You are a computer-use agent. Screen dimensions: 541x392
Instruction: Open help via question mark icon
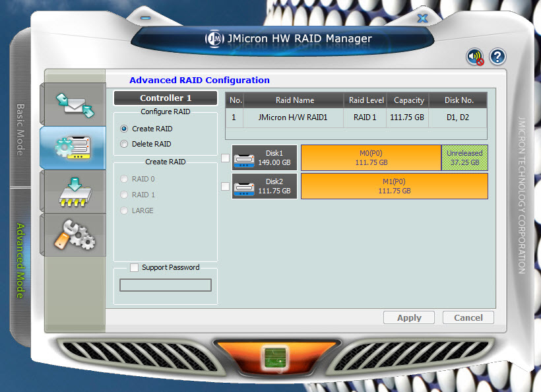point(497,57)
